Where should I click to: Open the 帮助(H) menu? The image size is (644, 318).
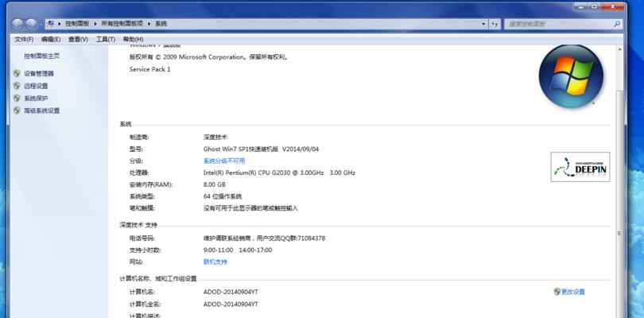133,39
